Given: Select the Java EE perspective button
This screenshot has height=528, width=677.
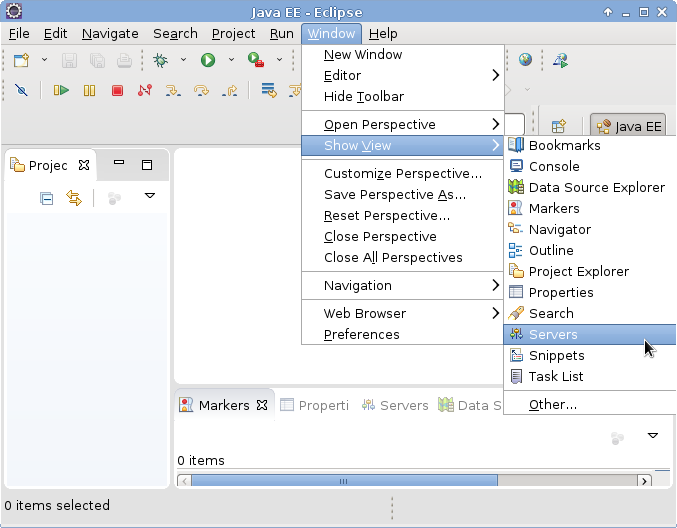Looking at the screenshot, I should 629,126.
